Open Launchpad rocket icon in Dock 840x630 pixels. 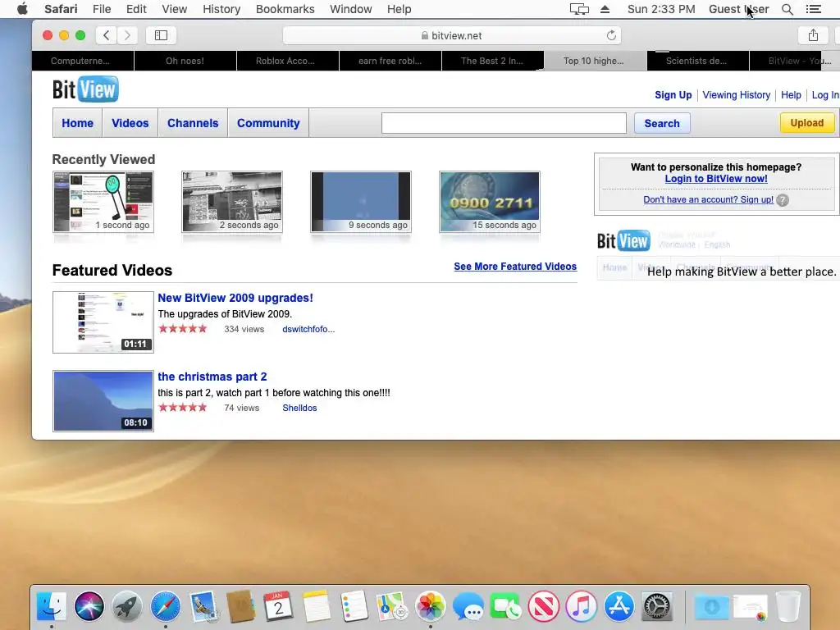127,606
